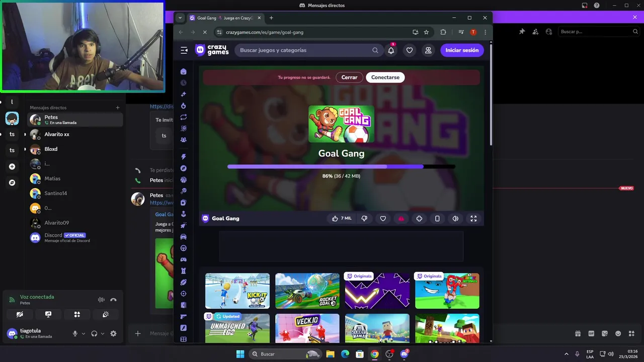Open CrazyGames notifications bell
The height and width of the screenshot is (362, 644).
click(x=391, y=50)
